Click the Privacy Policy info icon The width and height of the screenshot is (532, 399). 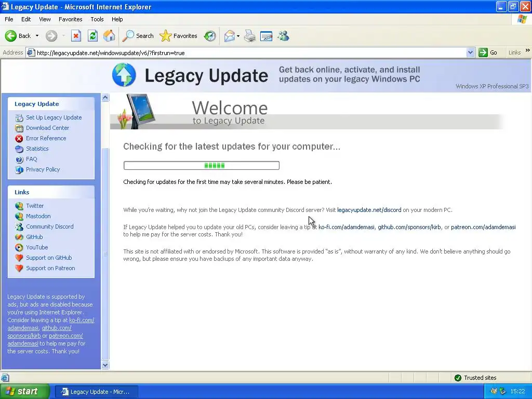(x=19, y=170)
